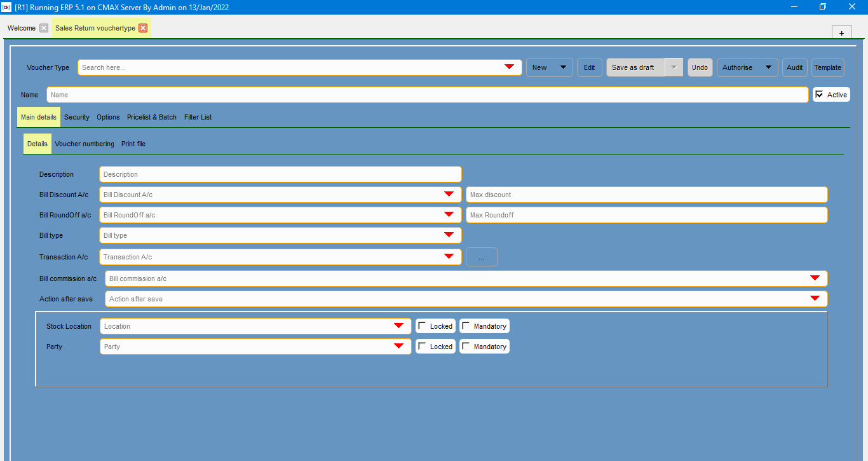Click the Audit button
868x461 pixels.
(795, 67)
